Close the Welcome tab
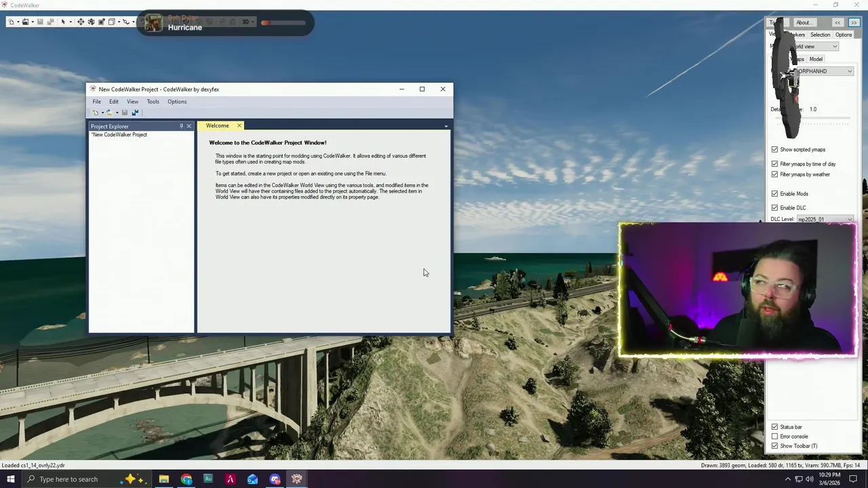The image size is (868, 488). 239,125
